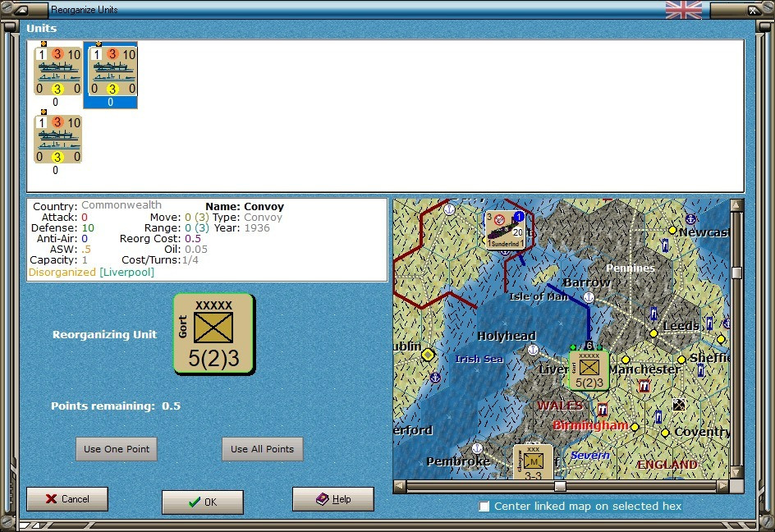Confirm with the OK button
Image resolution: width=775 pixels, height=532 pixels.
click(203, 502)
